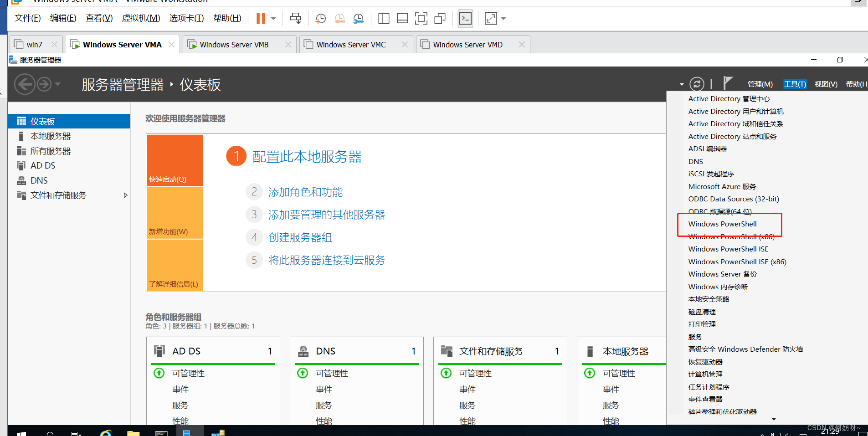This screenshot has width=868, height=436.
Task: Click the Windows Start button
Action: [x=21, y=432]
